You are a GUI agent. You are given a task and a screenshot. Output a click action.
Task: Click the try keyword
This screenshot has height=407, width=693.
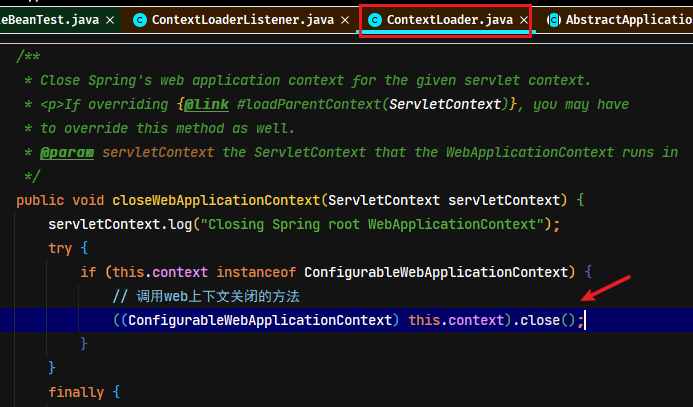pyautogui.click(x=60, y=248)
